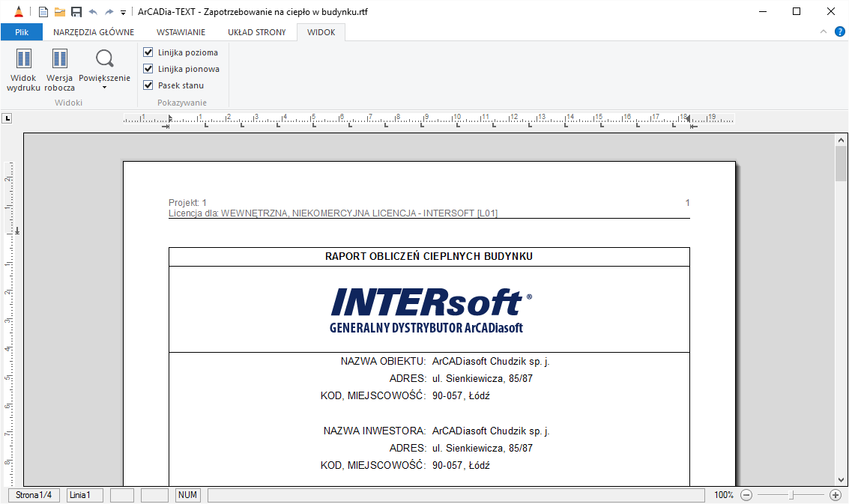Click vertical scrollbar down arrow

coord(841,479)
